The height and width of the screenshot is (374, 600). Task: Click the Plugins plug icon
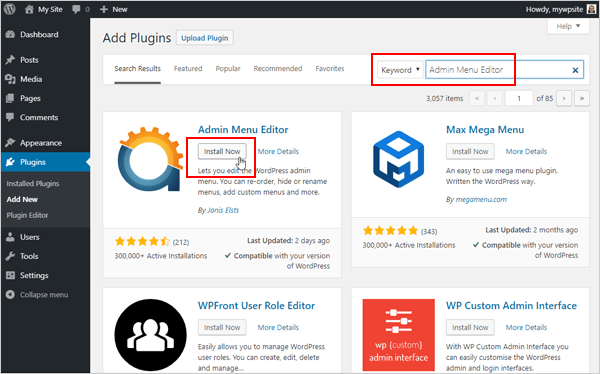pos(10,162)
